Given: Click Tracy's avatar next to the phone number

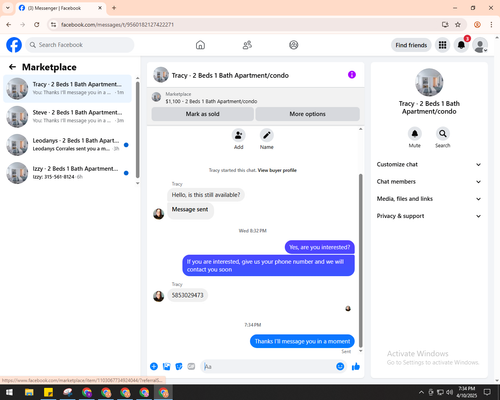Looking at the screenshot, I should pyautogui.click(x=158, y=296).
